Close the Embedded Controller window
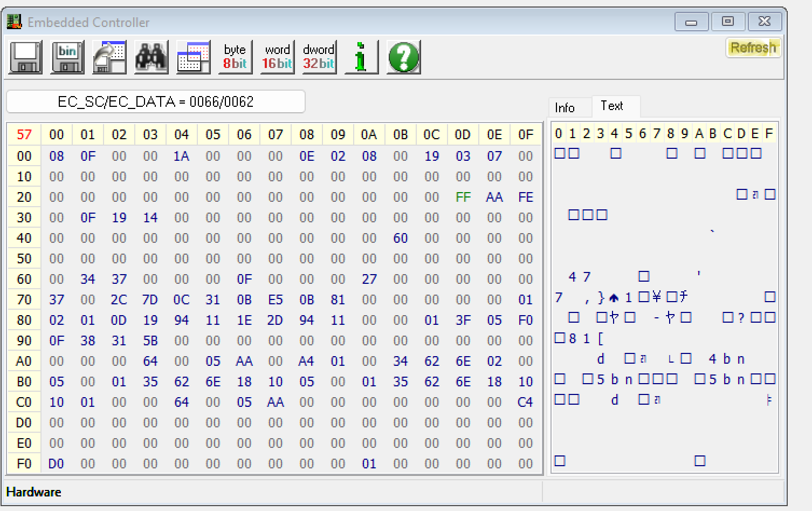 point(765,22)
